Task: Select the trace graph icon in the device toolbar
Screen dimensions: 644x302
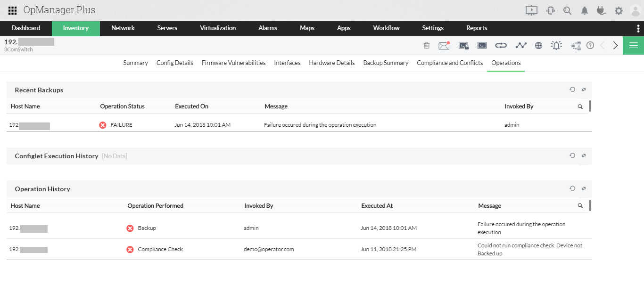Action: pos(520,45)
